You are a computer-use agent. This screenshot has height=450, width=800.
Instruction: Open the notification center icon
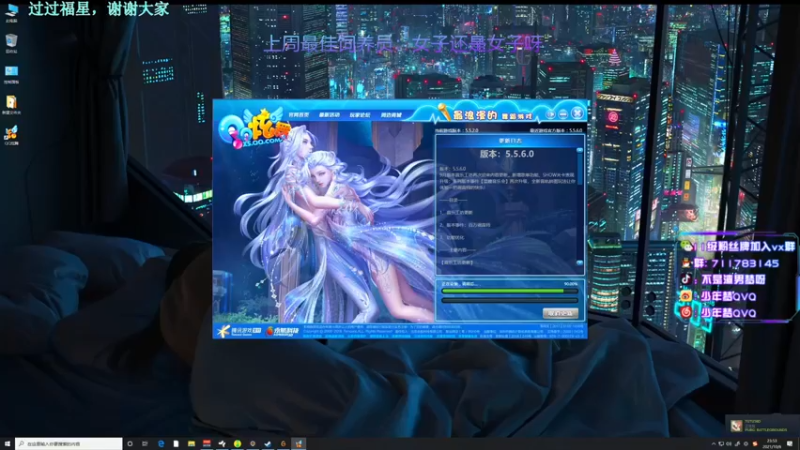click(789, 443)
